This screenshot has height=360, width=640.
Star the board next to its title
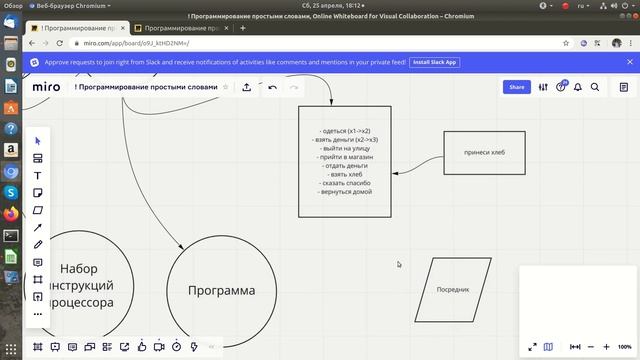click(x=226, y=87)
